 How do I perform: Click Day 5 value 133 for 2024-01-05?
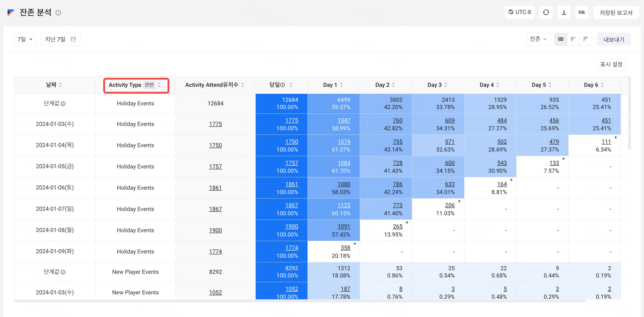coord(554,163)
